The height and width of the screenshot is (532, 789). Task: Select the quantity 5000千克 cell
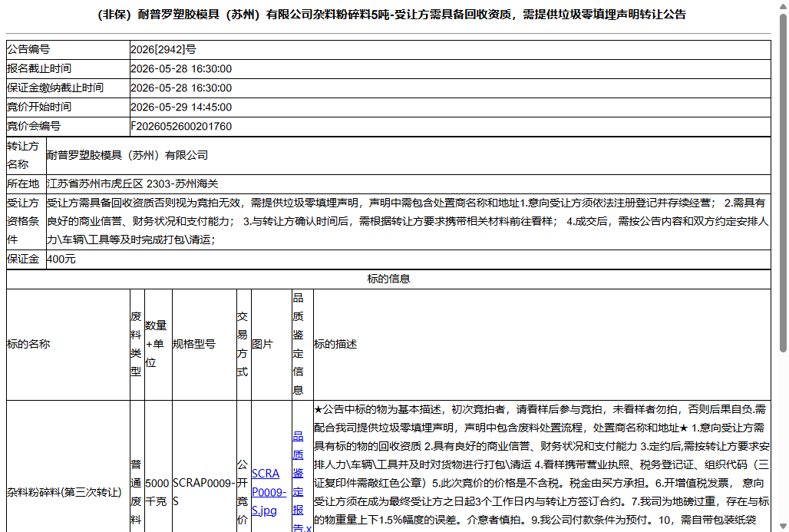pyautogui.click(x=158, y=492)
